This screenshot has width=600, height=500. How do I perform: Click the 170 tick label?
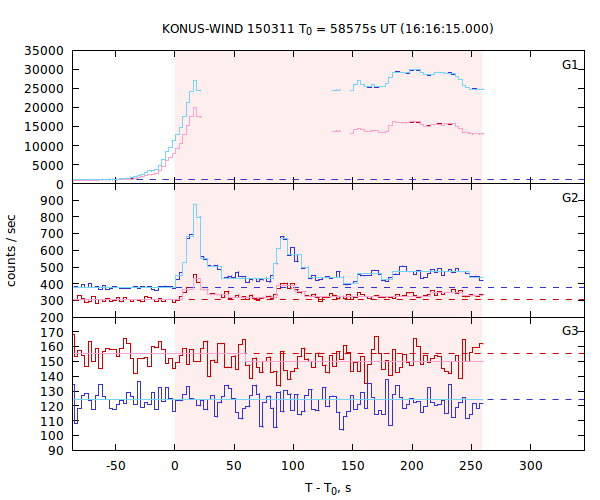pyautogui.click(x=52, y=332)
